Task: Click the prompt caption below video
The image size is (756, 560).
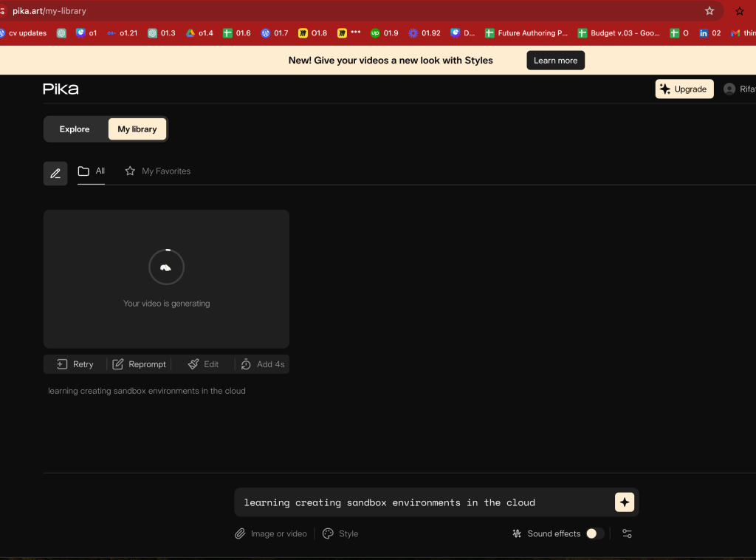Action: coord(147,391)
